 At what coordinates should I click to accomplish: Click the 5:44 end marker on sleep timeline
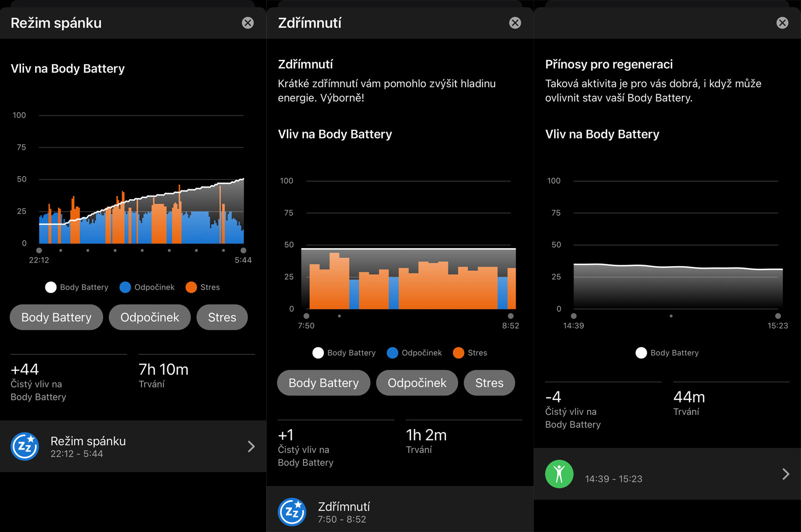point(243,250)
